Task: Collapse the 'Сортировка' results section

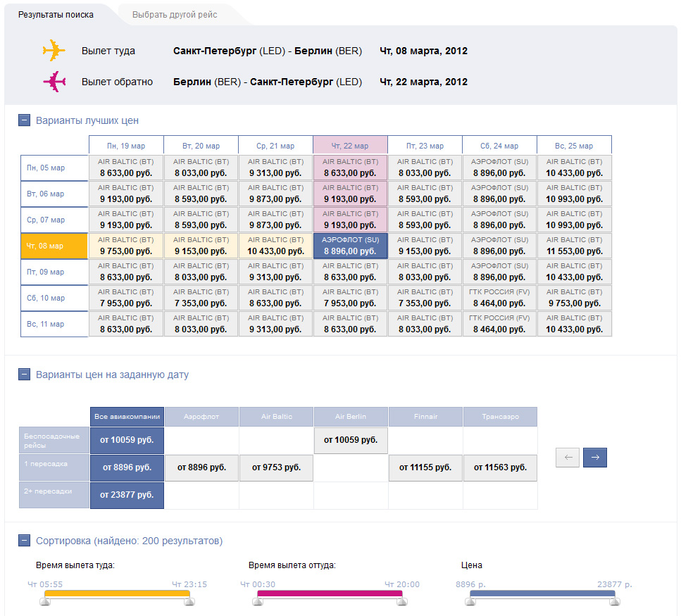Action: 24,541
